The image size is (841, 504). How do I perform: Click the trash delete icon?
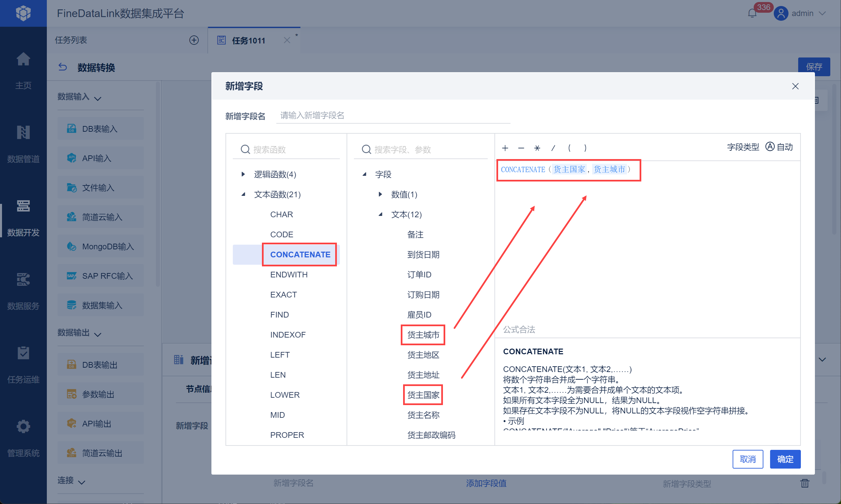805,483
